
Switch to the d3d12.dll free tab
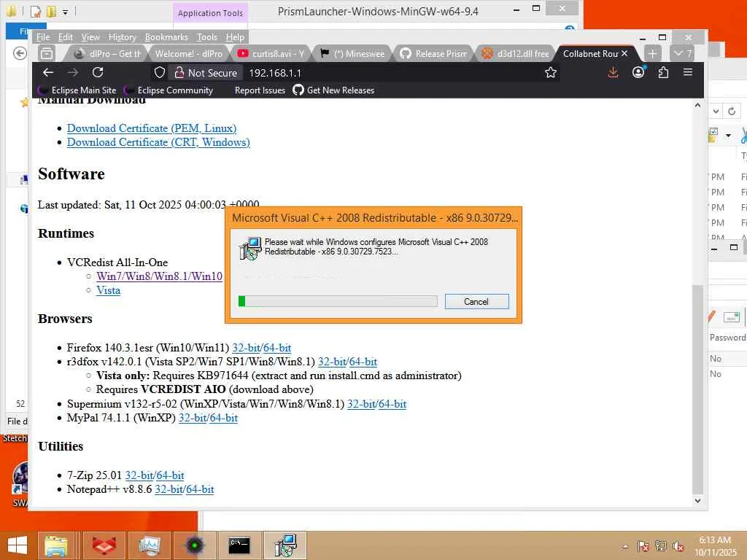click(516, 53)
